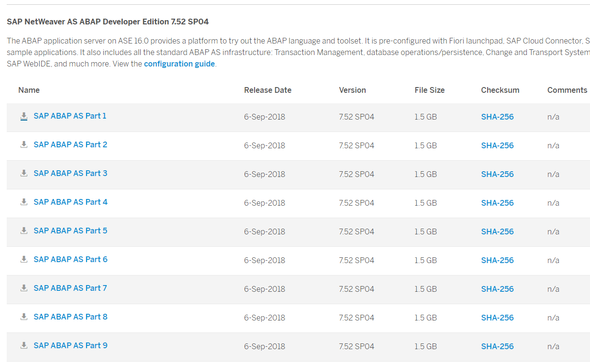Click download icon for Part 4
Viewport: 590px width, 364px height.
pyautogui.click(x=24, y=202)
